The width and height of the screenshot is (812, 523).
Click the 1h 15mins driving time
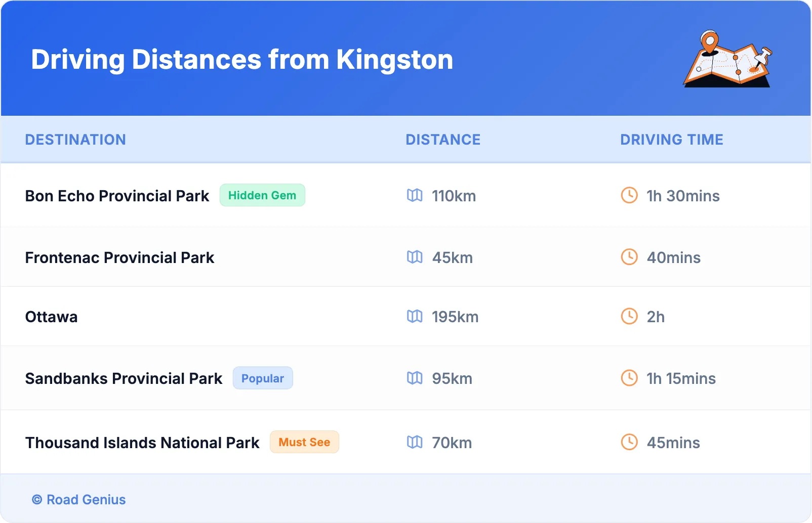681,378
